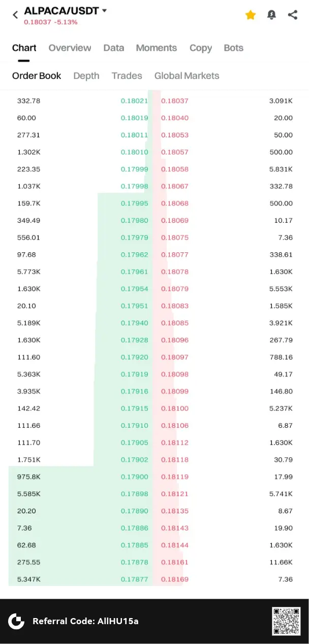The height and width of the screenshot is (644, 309).
Task: Go to the Moments tab
Action: (156, 48)
